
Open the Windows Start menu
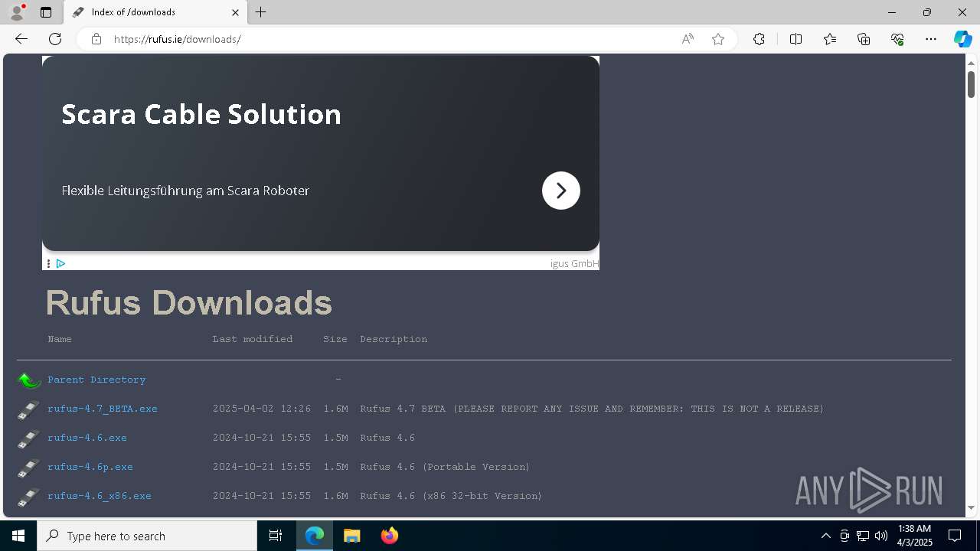point(18,536)
